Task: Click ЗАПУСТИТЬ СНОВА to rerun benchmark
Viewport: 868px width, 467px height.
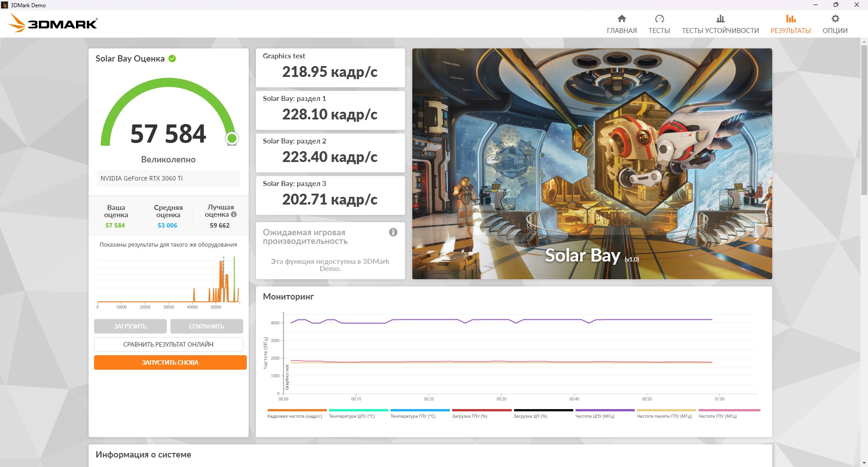Action: pos(170,362)
